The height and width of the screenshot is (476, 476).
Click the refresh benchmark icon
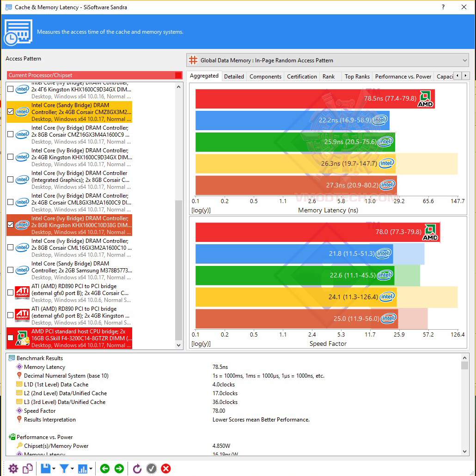click(137, 469)
